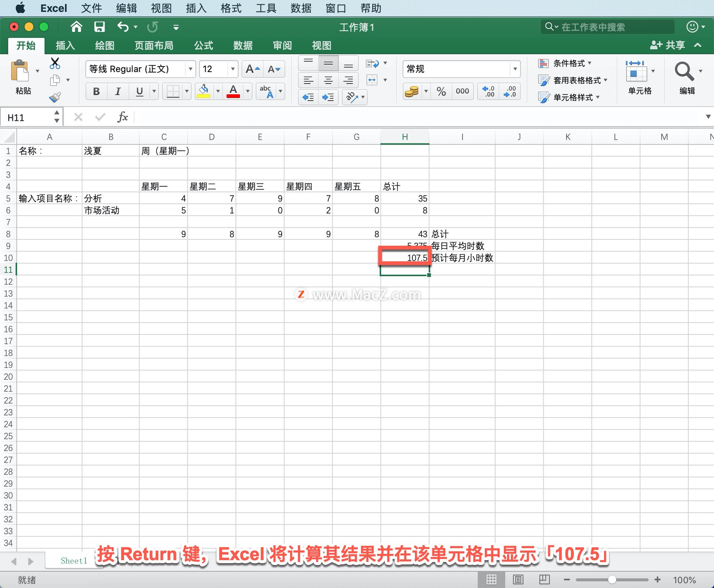Image resolution: width=714 pixels, height=588 pixels.
Task: Open quick access toolbar customize arrow
Action: click(x=176, y=27)
